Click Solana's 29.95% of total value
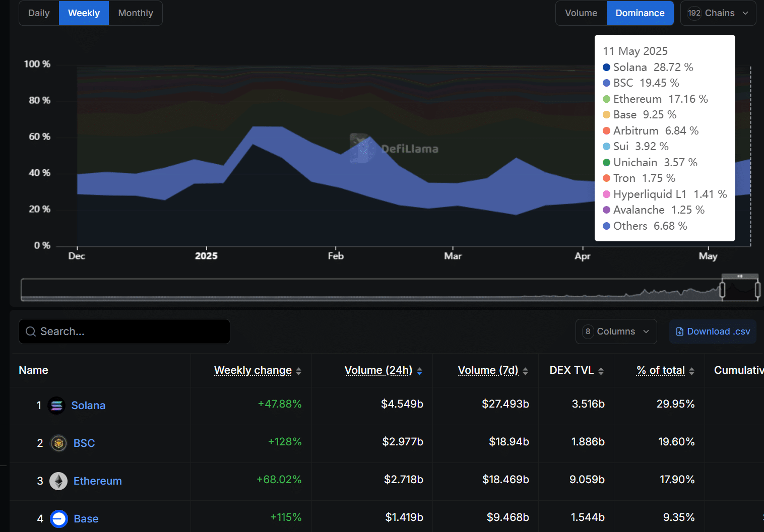764x532 pixels. pos(676,404)
